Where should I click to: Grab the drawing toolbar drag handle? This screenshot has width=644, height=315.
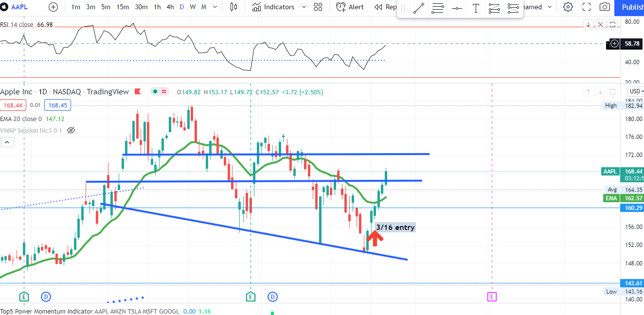coord(403,8)
